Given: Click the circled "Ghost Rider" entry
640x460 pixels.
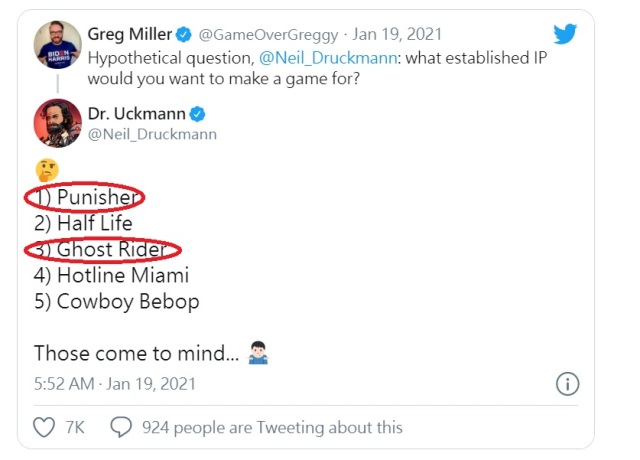Looking at the screenshot, I should coord(107,249).
